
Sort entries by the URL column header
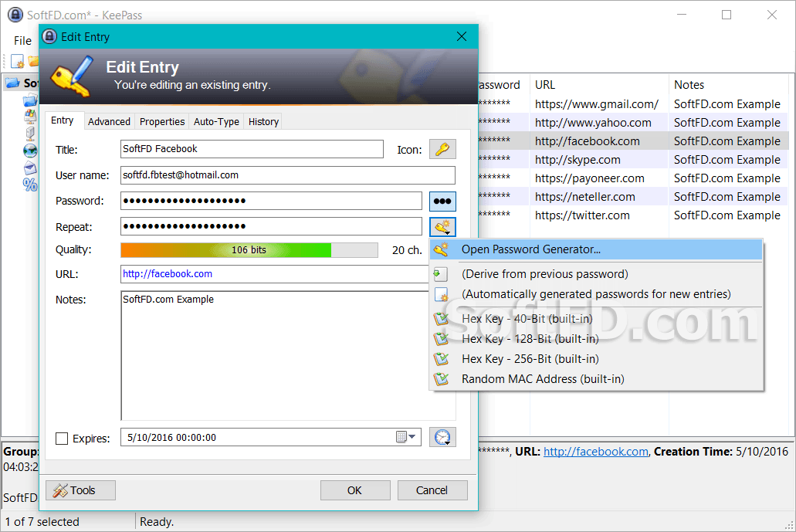point(599,85)
